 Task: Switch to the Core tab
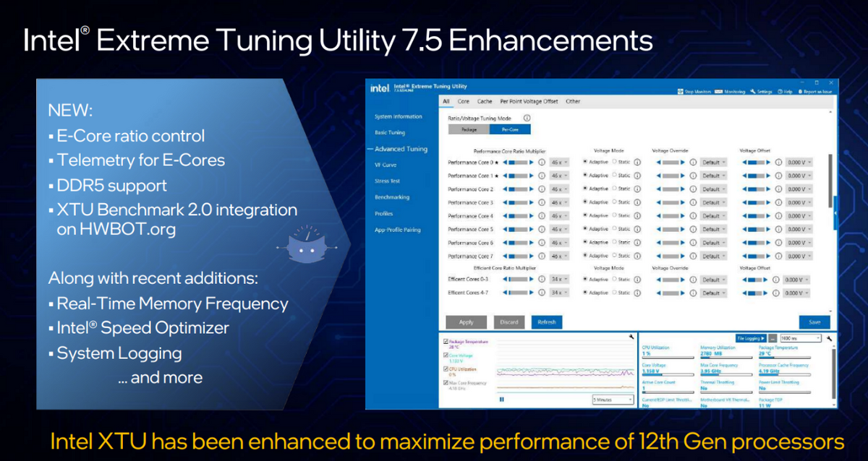click(464, 102)
